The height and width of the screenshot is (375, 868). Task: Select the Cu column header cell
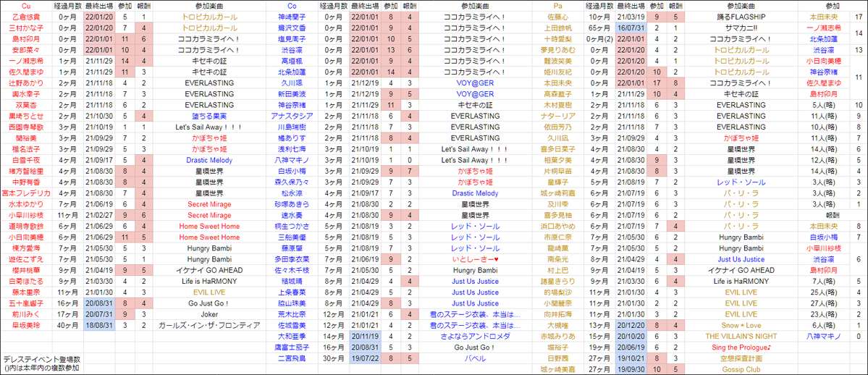click(26, 6)
